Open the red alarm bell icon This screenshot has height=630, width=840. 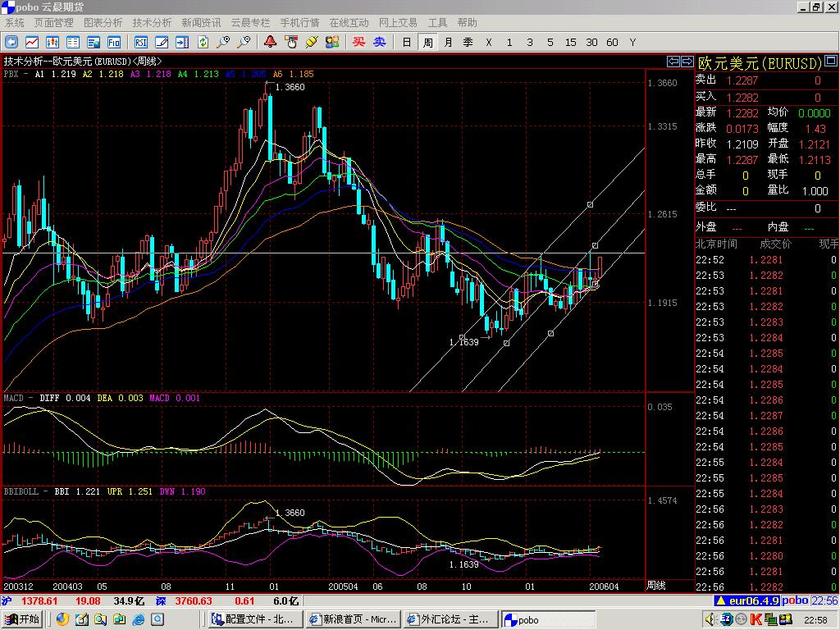click(271, 42)
